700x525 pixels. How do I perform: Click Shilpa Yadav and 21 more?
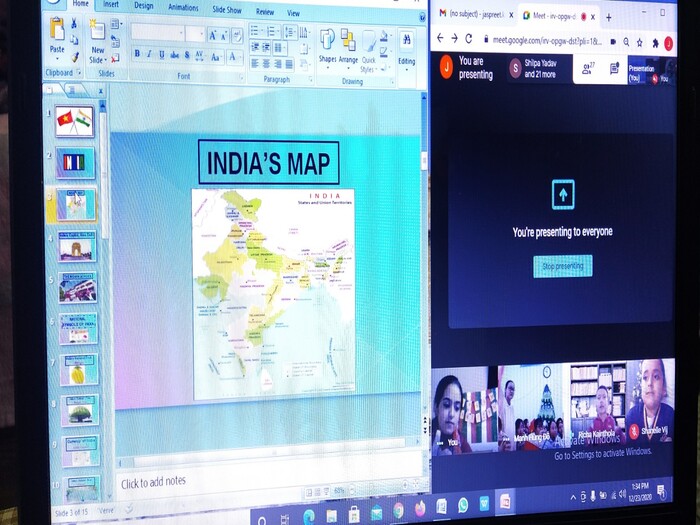(x=540, y=69)
